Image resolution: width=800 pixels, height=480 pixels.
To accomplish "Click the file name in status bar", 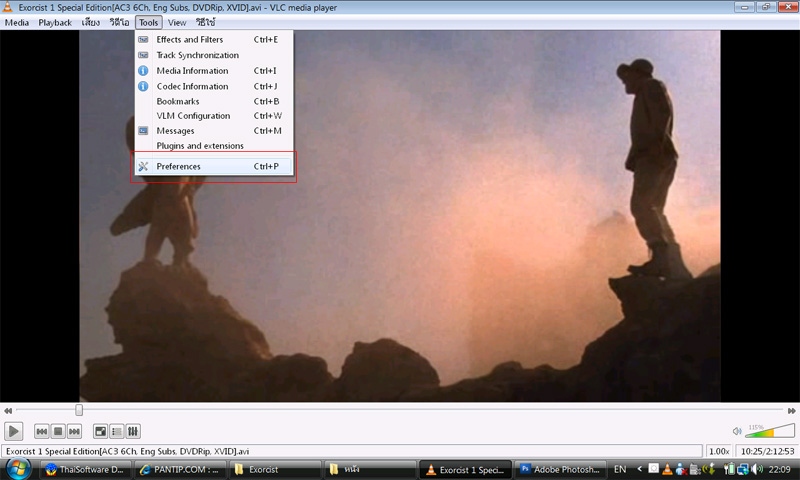I will (127, 451).
